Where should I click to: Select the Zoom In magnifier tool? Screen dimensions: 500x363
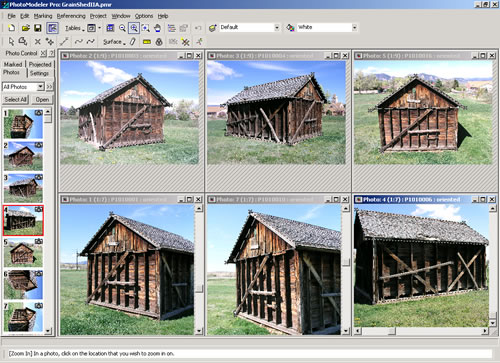(134, 28)
